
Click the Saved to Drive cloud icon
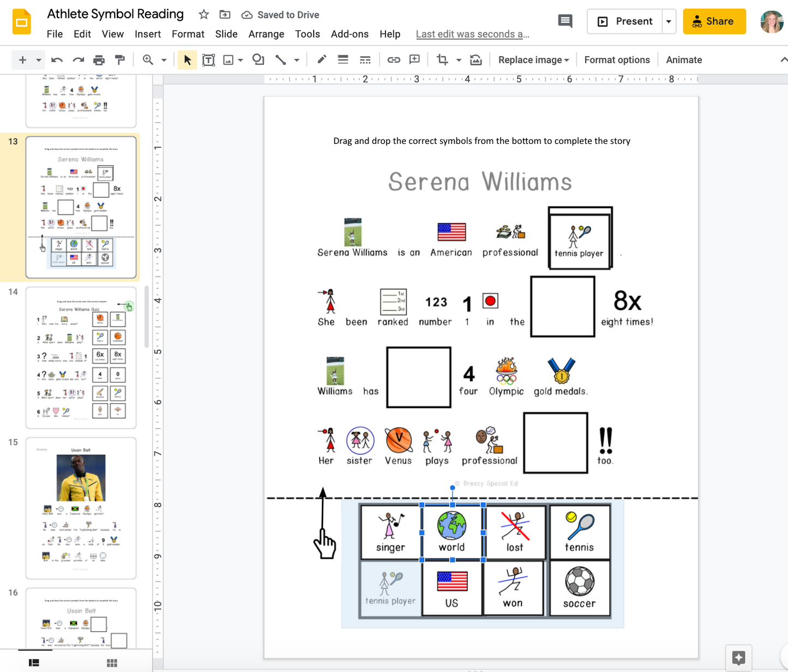(247, 15)
